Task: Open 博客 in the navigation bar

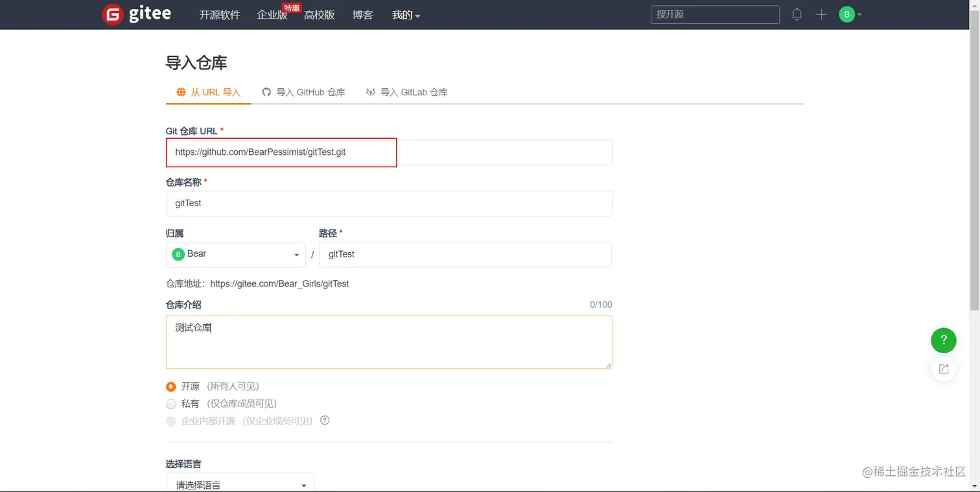Action: pyautogui.click(x=363, y=15)
